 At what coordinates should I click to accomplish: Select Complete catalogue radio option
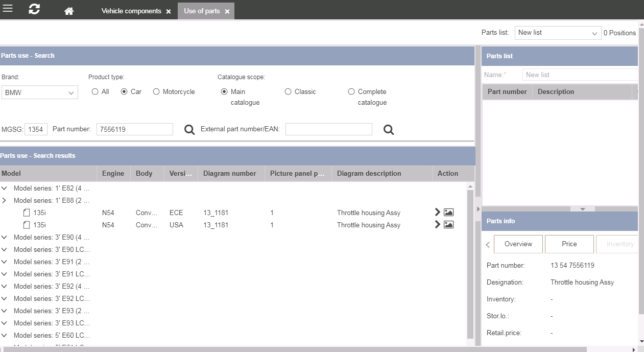(x=351, y=92)
